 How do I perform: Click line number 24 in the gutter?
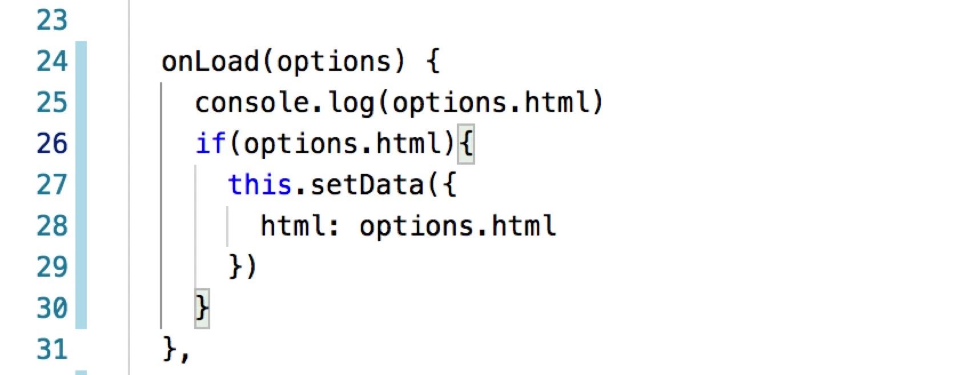click(52, 61)
